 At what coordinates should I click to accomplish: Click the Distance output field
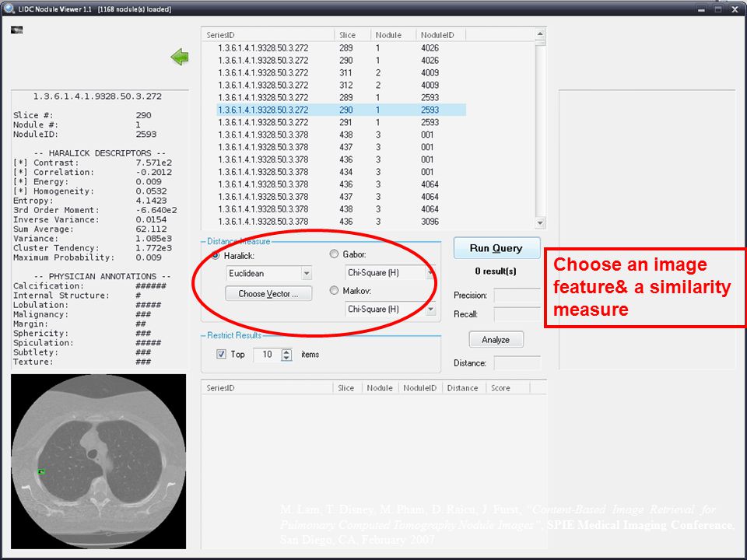517,363
